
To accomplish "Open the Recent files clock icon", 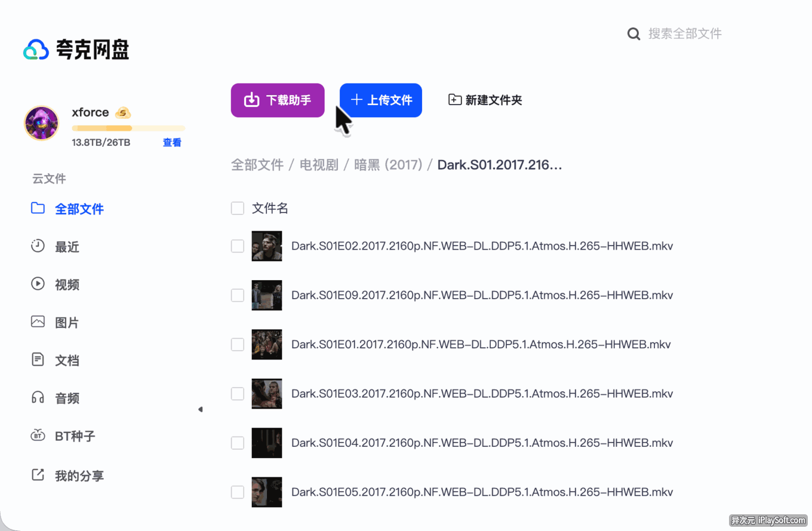I will click(x=38, y=246).
